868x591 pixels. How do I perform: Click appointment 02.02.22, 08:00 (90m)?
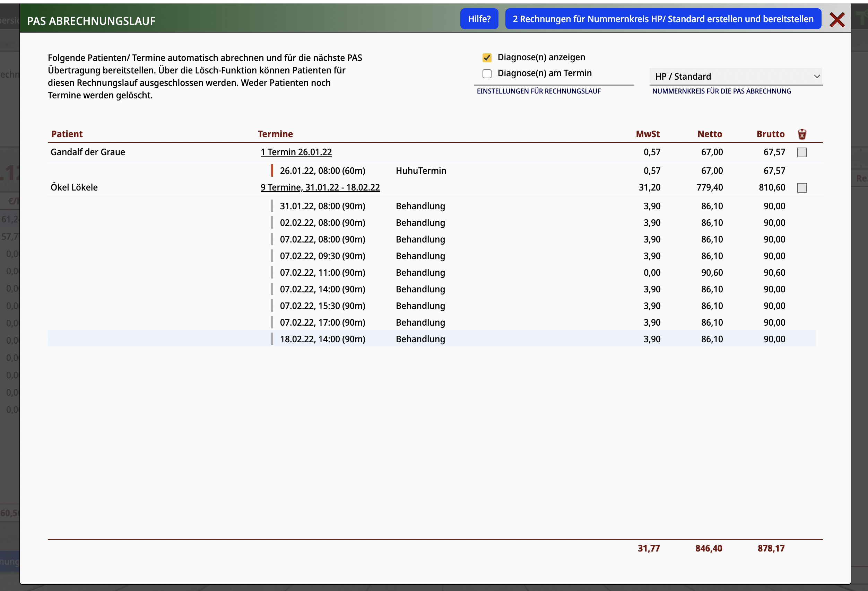(x=323, y=222)
